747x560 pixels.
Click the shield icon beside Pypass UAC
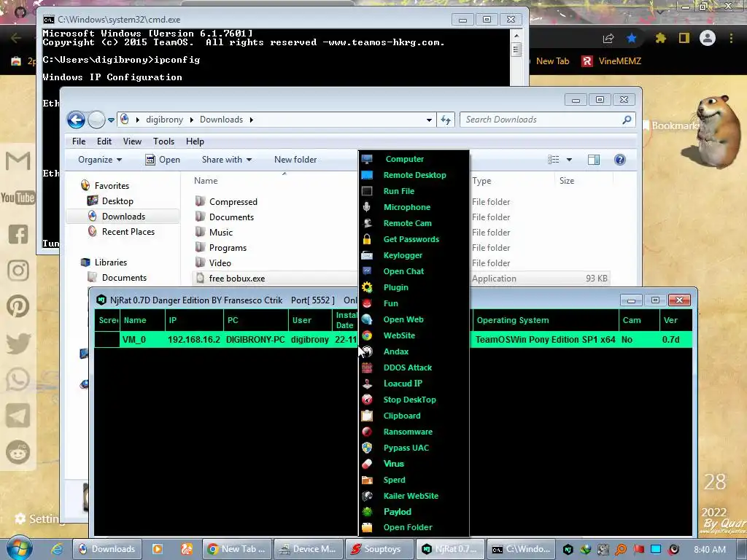(367, 448)
